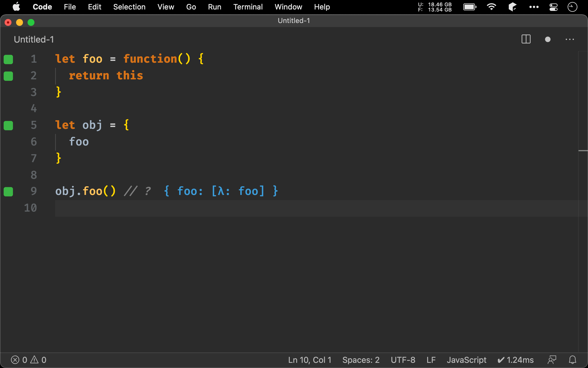
Task: Toggle the green breakpoint on line 5
Action: [x=8, y=125]
